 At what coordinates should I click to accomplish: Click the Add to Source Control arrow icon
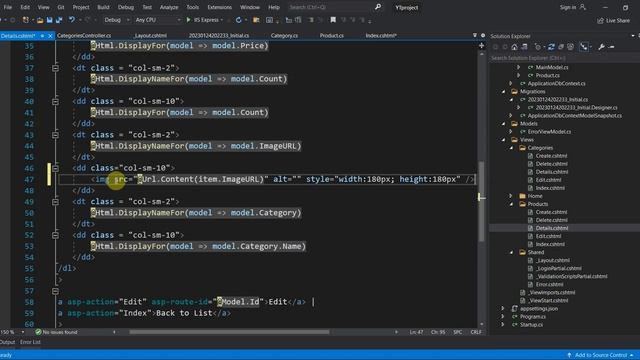coord(569,355)
